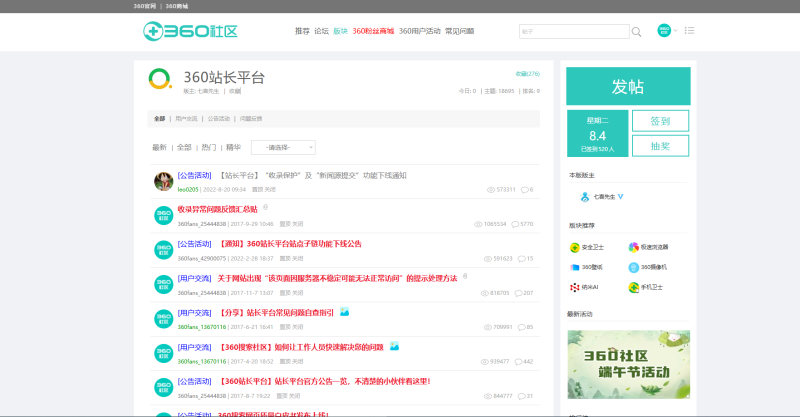Sort posts by 最新

tap(159, 148)
